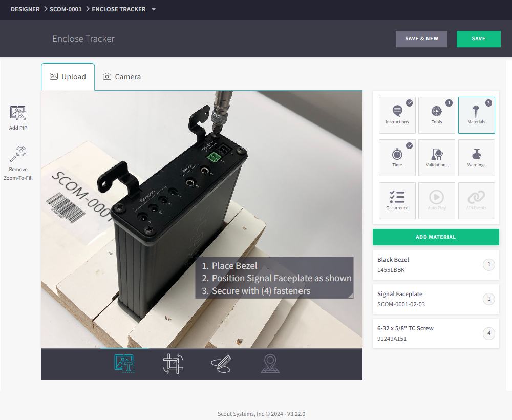Open the Validations tile
Image resolution: width=512 pixels, height=420 pixels.
[x=437, y=158]
